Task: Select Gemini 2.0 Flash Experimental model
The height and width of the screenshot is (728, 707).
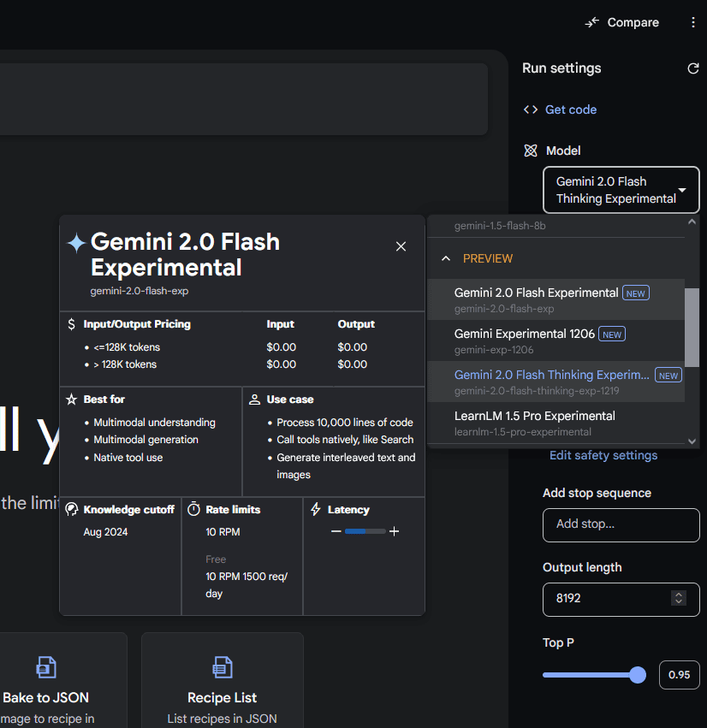Action: (555, 299)
